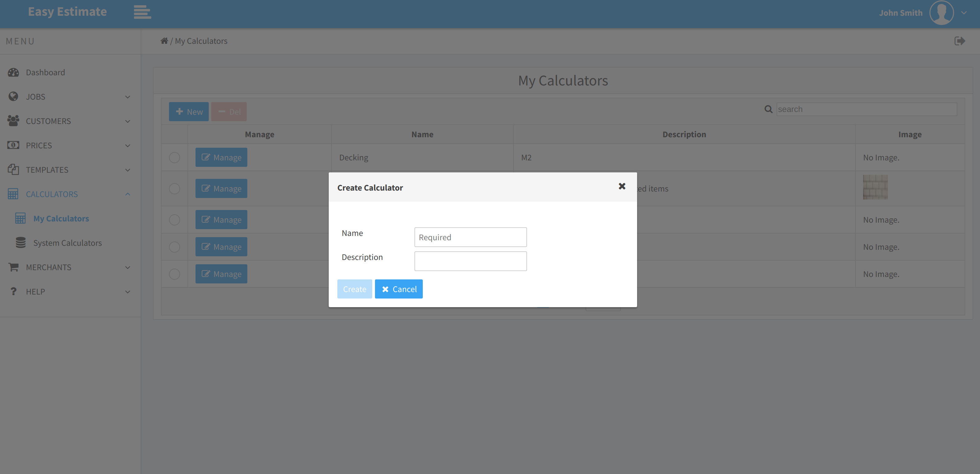The width and height of the screenshot is (980, 474).
Task: Click the logout arrow icon
Action: pyautogui.click(x=959, y=41)
